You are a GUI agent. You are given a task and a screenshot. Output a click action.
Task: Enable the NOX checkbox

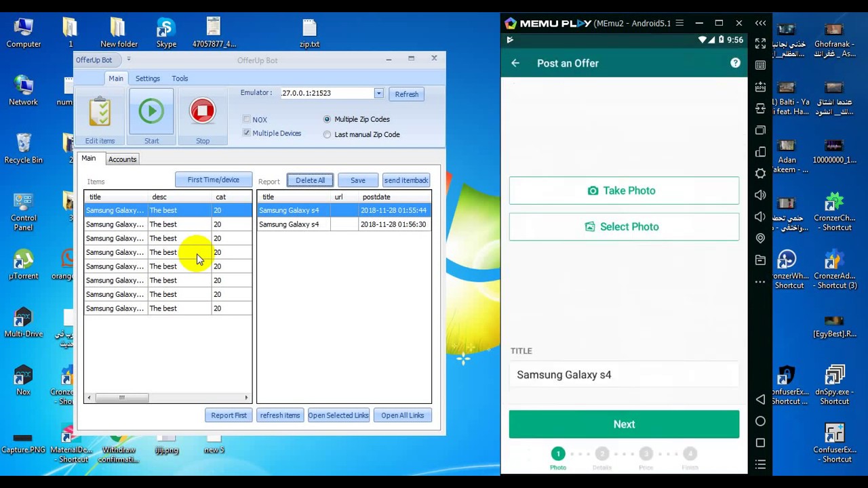point(247,119)
